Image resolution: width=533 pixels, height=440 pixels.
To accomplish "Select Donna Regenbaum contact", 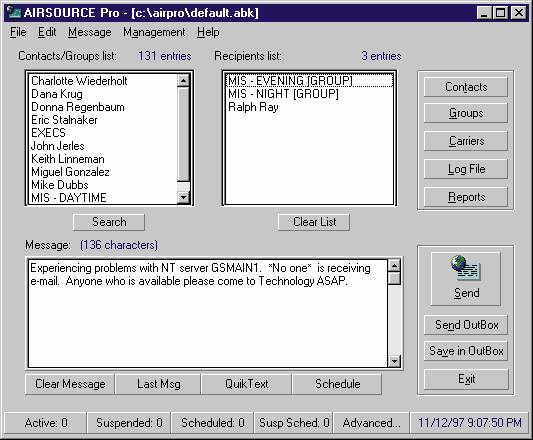I will 103,107.
